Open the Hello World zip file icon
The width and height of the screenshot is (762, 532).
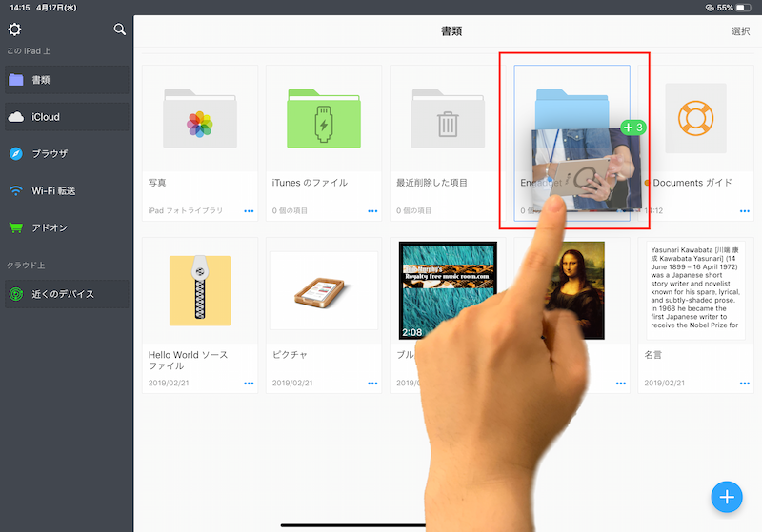(x=200, y=290)
